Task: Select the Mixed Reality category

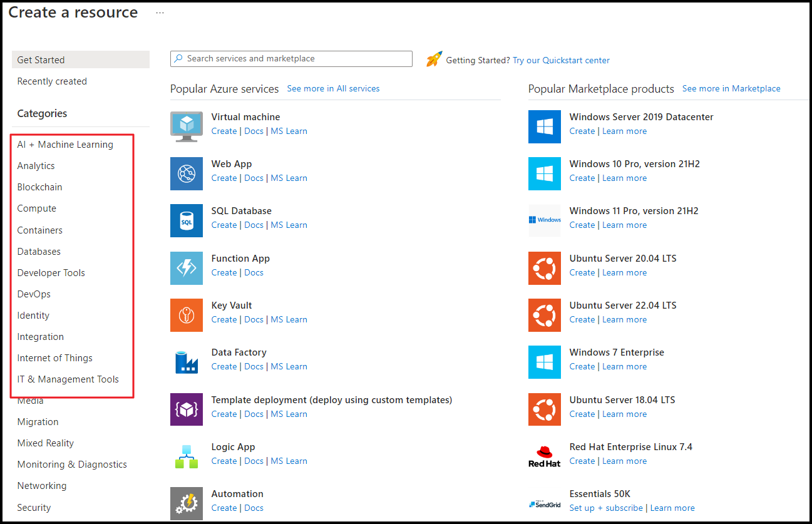Action: (x=45, y=443)
